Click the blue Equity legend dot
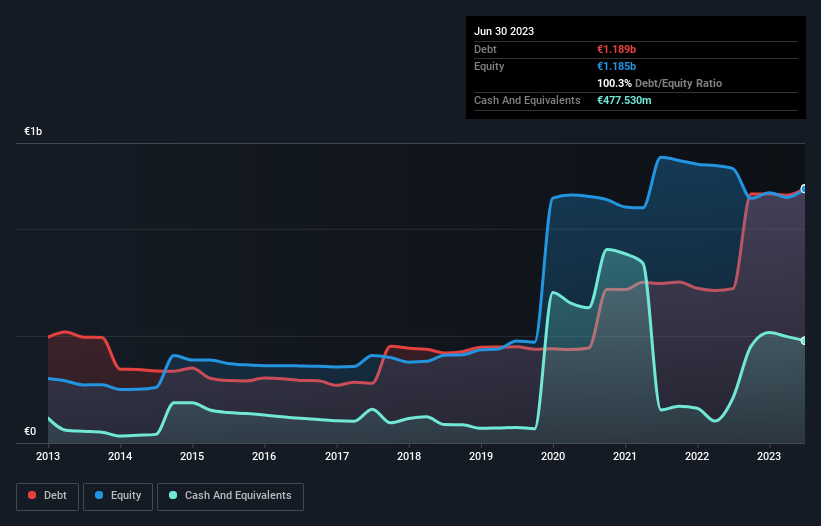This screenshot has width=821, height=526. pos(99,495)
